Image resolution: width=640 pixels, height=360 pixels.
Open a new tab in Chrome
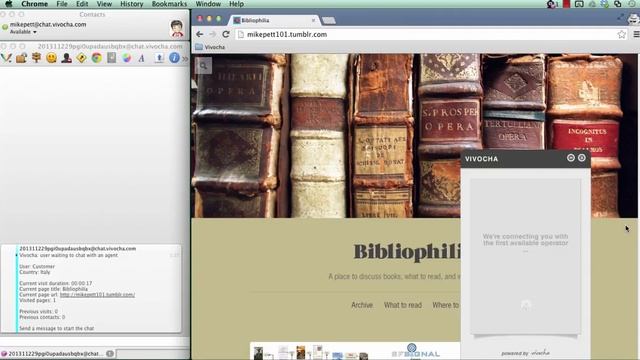[329, 20]
